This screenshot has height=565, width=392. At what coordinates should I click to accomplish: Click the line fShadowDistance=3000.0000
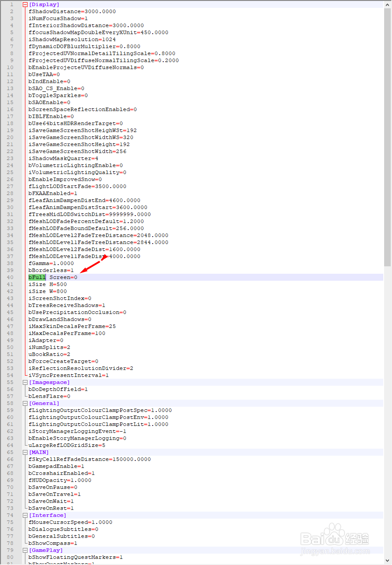tap(72, 11)
